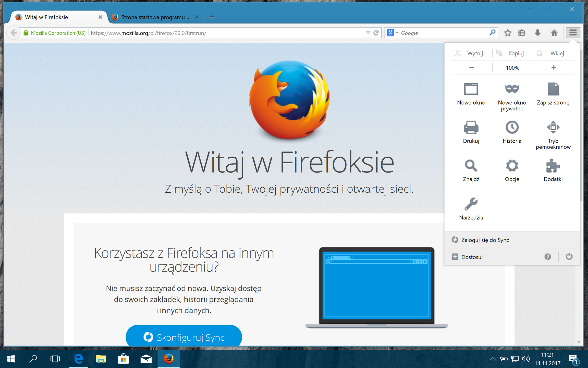Bookmark this page with the star icon
The image size is (588, 368).
pyautogui.click(x=507, y=33)
